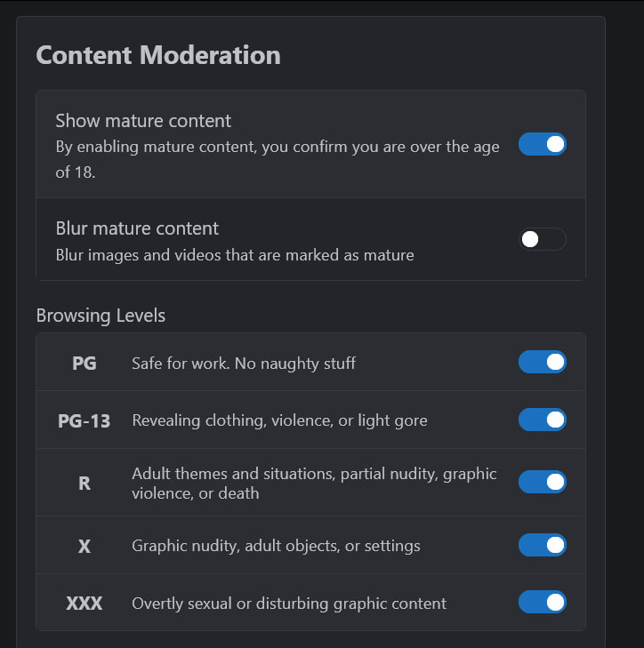Select the R rating badge
This screenshot has height=648, width=644.
(85, 483)
